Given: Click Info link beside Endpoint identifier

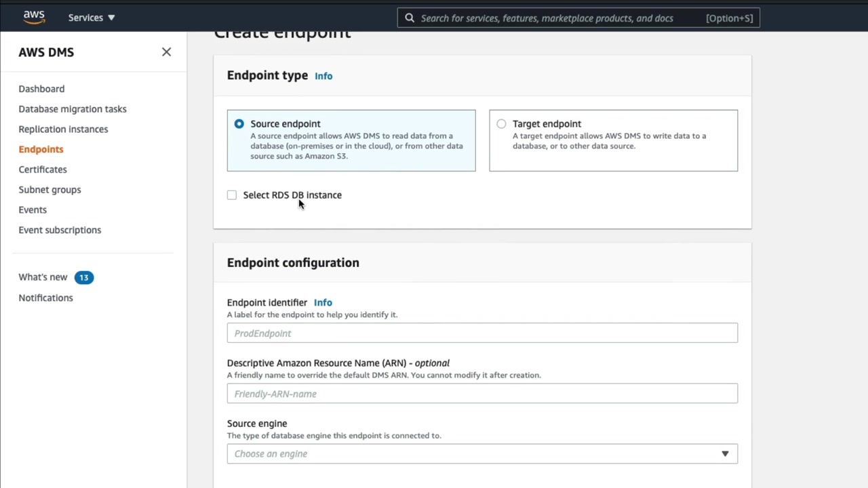Looking at the screenshot, I should 323,303.
